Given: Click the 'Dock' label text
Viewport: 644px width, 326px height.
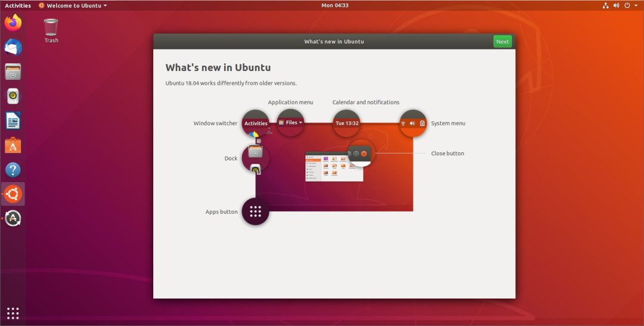Looking at the screenshot, I should 231,158.
